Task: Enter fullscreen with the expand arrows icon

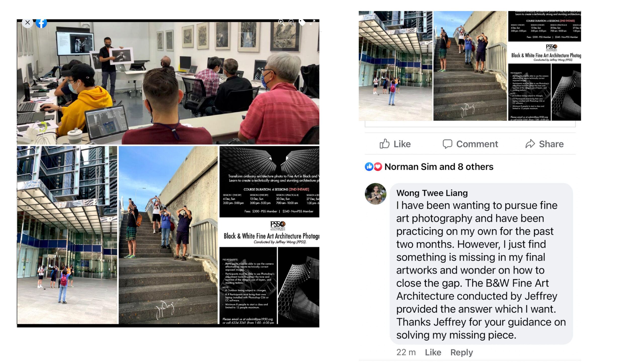Action: pyautogui.click(x=312, y=22)
